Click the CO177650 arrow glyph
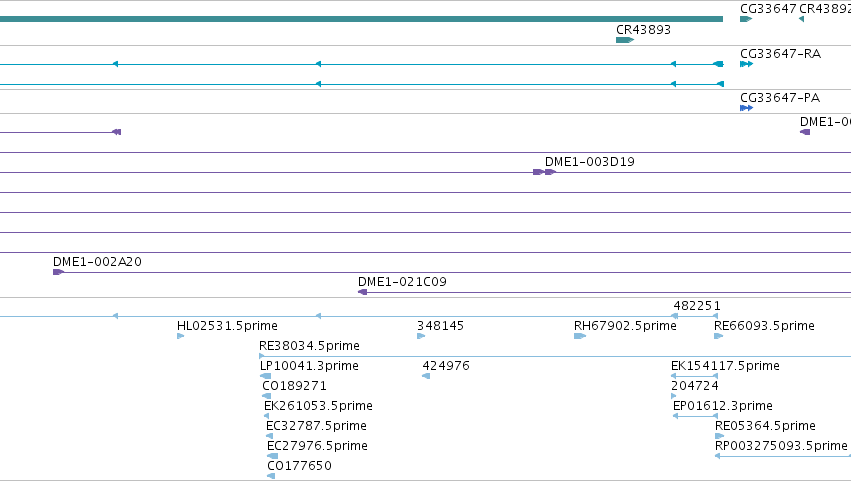The image size is (851, 481). pyautogui.click(x=271, y=476)
